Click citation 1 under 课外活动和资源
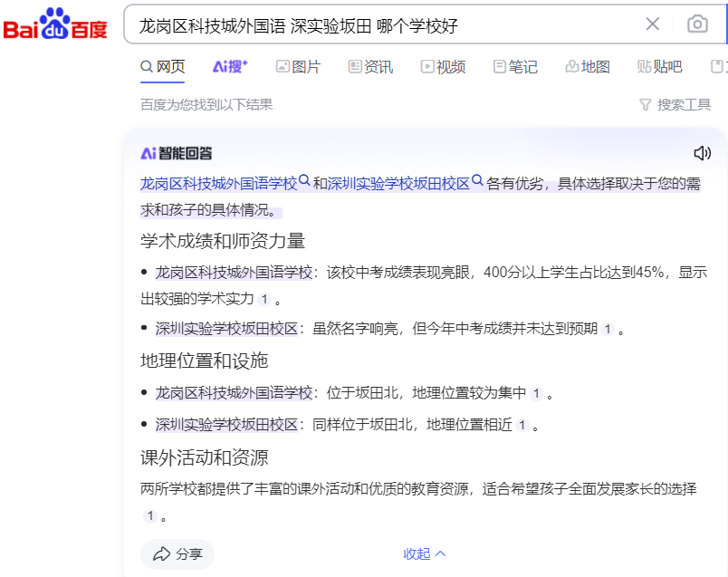This screenshot has width=728, height=577. 149,515
